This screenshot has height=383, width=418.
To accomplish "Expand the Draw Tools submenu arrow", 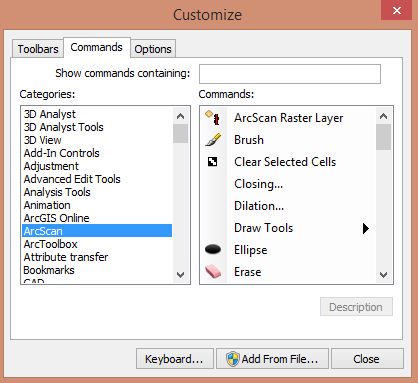I will click(366, 228).
